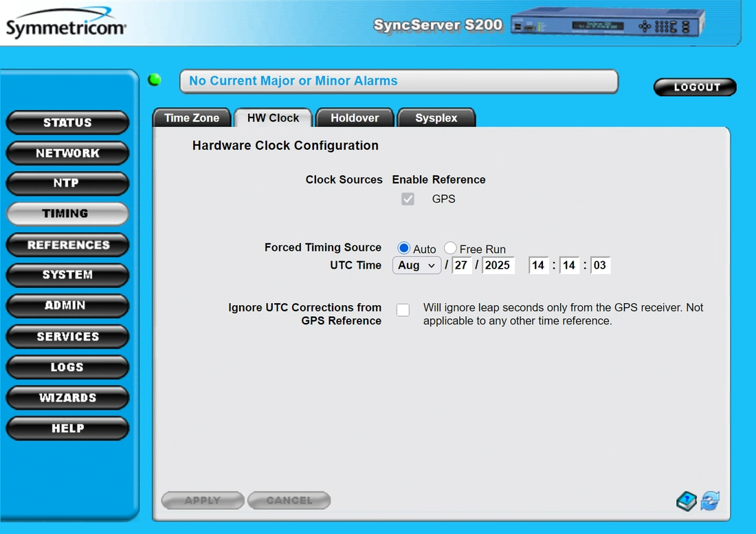The height and width of the screenshot is (534, 756).
Task: Select the HW Clock tab
Action: tap(273, 118)
